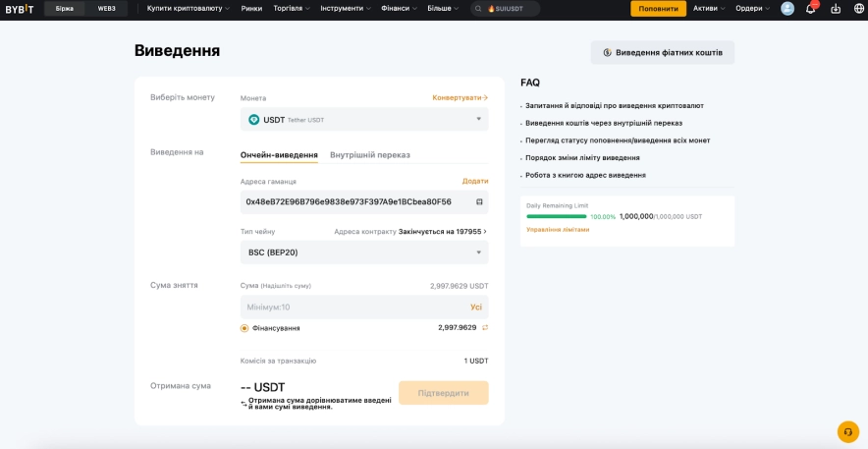Open the Ринки menu item
Viewport: 868px width, 449px height.
click(251, 9)
